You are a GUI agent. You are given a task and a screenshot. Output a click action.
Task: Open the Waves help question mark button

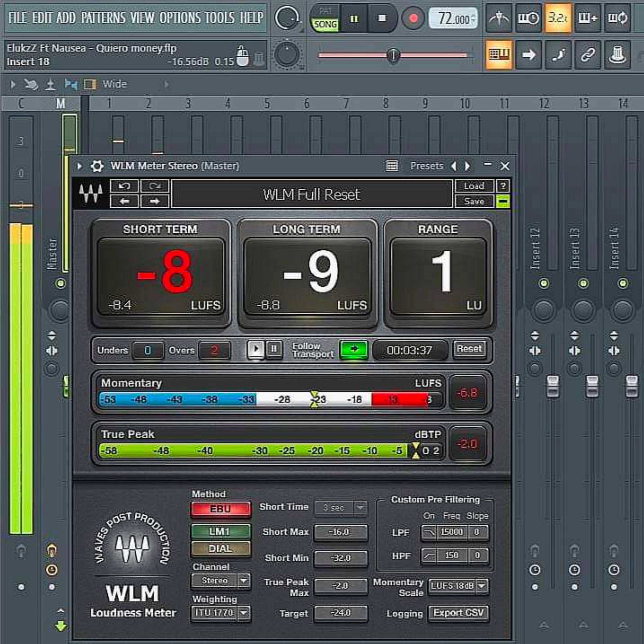pos(503,186)
